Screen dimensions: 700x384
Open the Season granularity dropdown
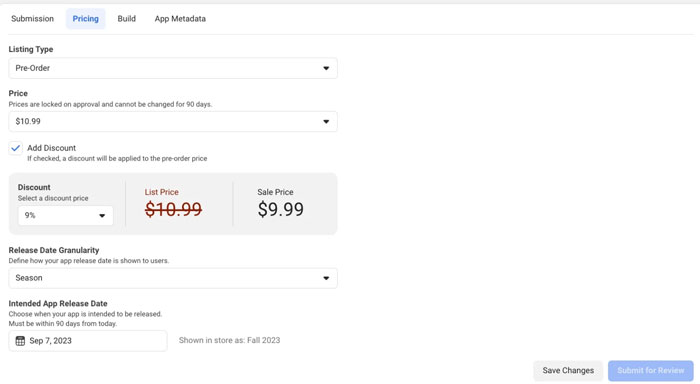pos(173,278)
